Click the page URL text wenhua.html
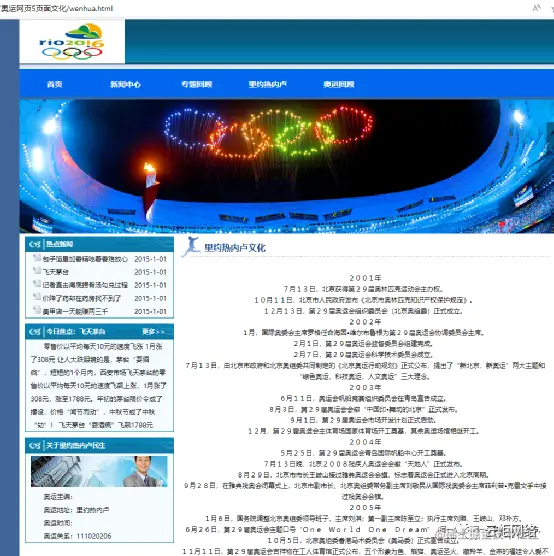 [90, 8]
